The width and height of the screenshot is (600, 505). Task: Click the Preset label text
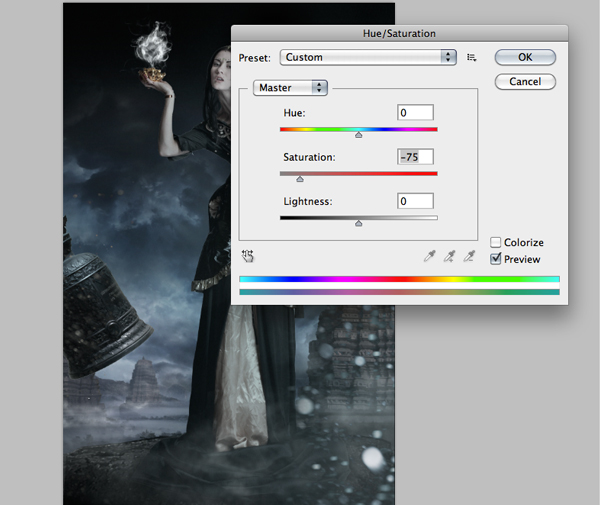tap(254, 58)
